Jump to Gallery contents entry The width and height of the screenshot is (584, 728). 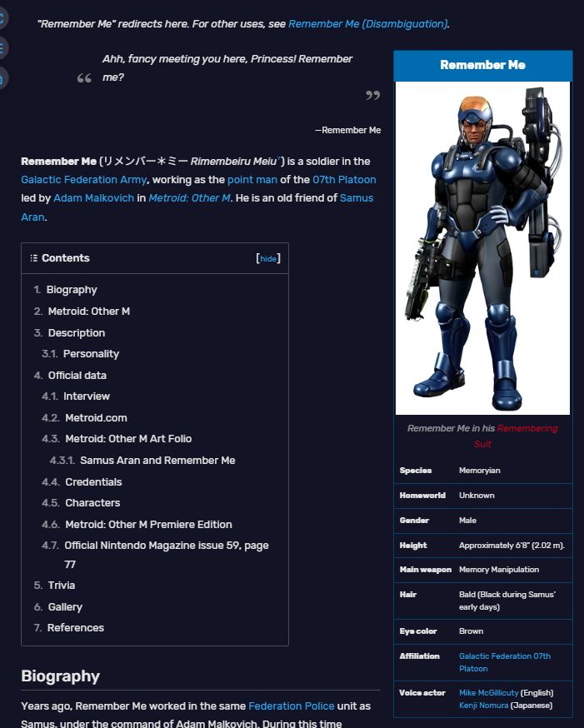point(65,607)
